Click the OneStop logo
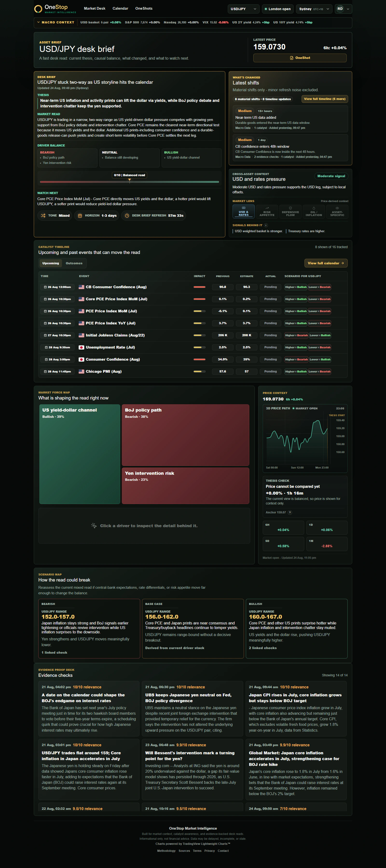386x868 pixels. click(55, 9)
